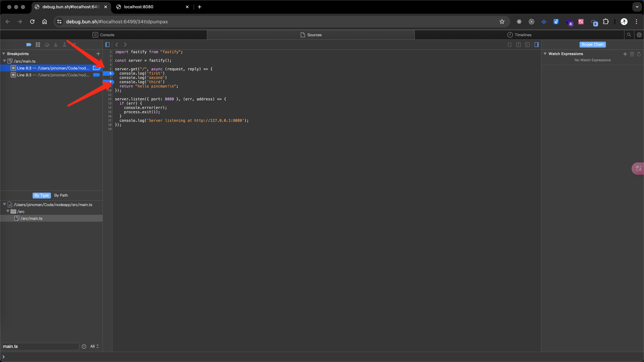Switch to the Console tab
This screenshot has width=644, height=362.
[104, 35]
